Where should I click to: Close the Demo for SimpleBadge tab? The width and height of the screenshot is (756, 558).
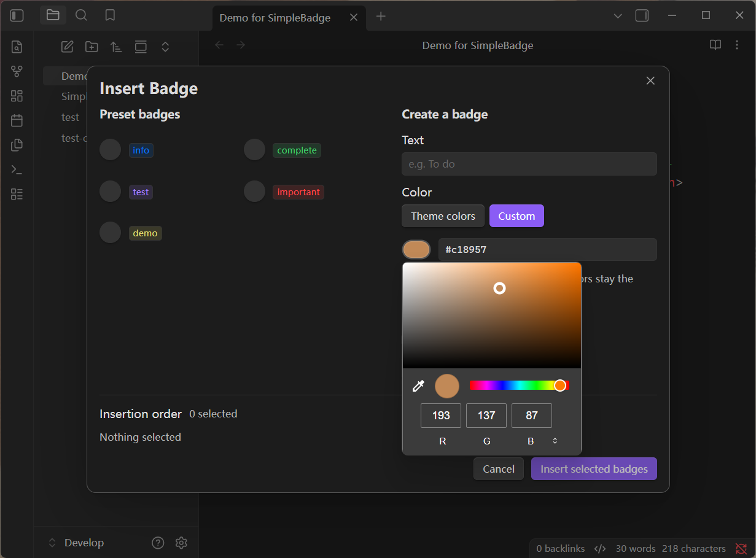click(x=354, y=17)
